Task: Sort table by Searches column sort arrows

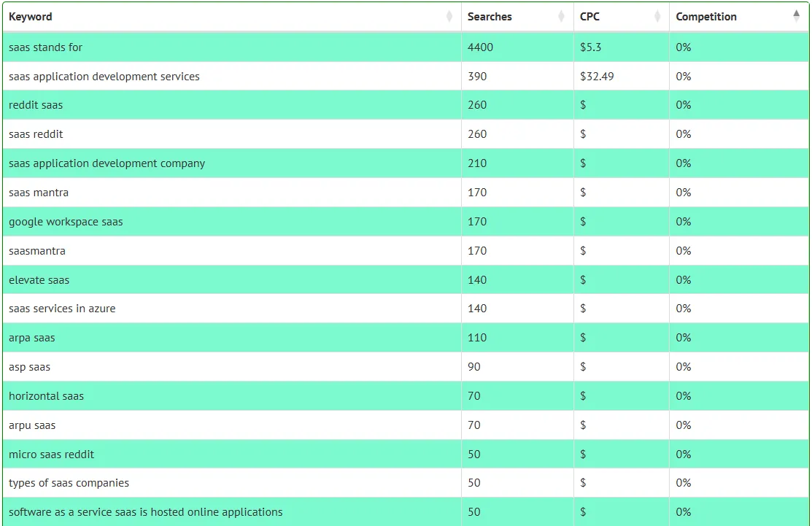Action: 561,17
